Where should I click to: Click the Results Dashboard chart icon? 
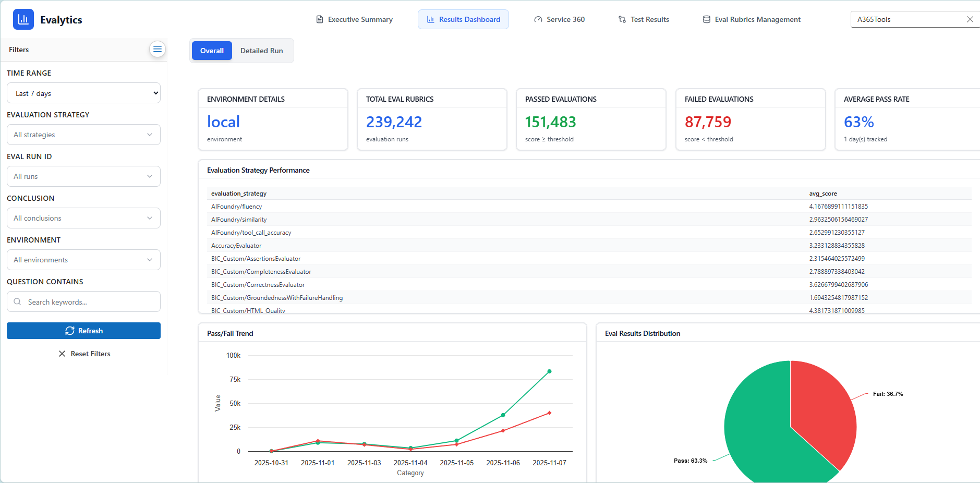pyautogui.click(x=430, y=19)
